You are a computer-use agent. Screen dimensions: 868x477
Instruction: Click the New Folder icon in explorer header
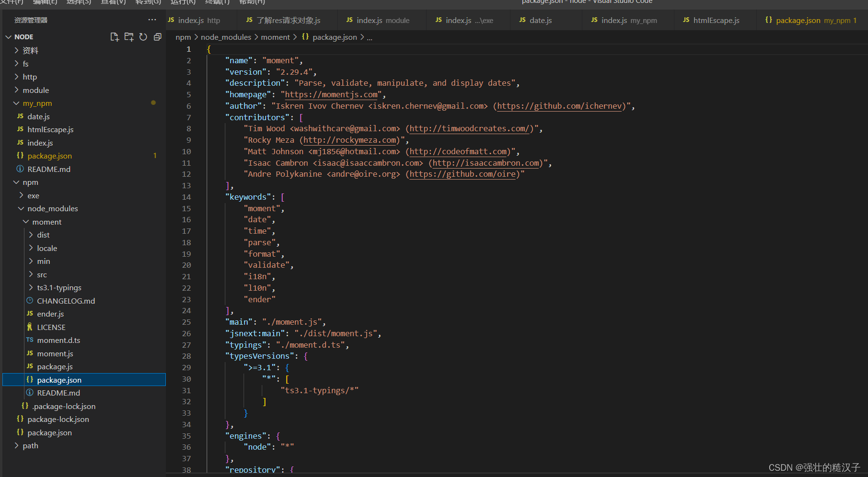click(x=129, y=37)
